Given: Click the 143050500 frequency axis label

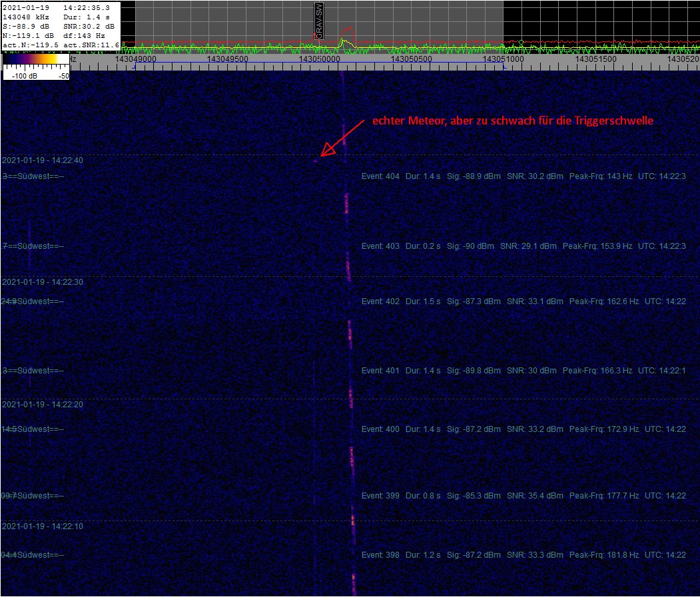Looking at the screenshot, I should (412, 59).
